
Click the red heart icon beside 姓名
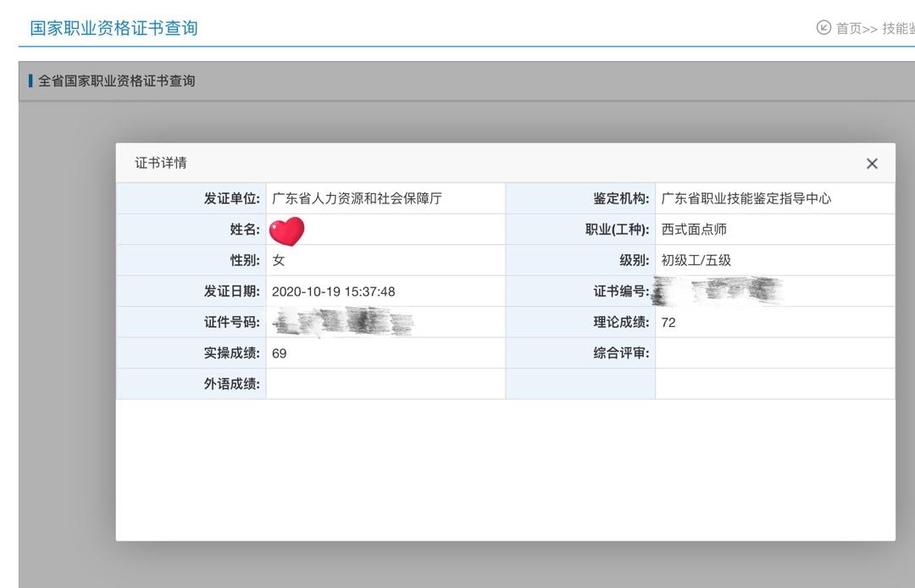(286, 230)
